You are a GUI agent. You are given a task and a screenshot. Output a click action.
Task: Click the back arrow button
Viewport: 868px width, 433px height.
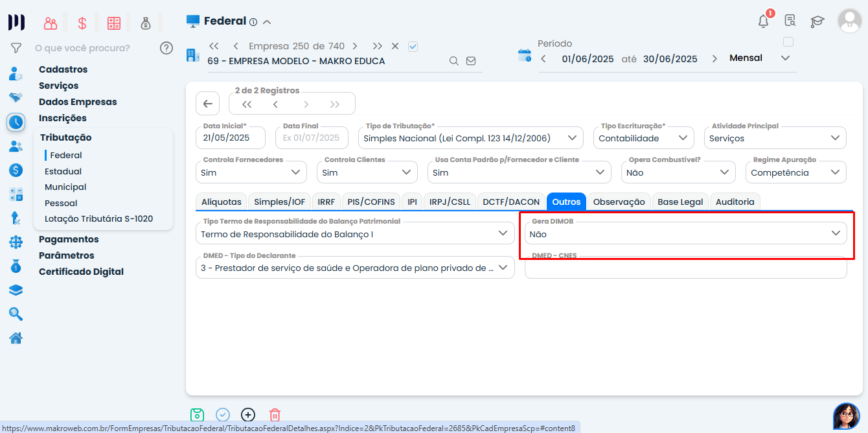(207, 104)
